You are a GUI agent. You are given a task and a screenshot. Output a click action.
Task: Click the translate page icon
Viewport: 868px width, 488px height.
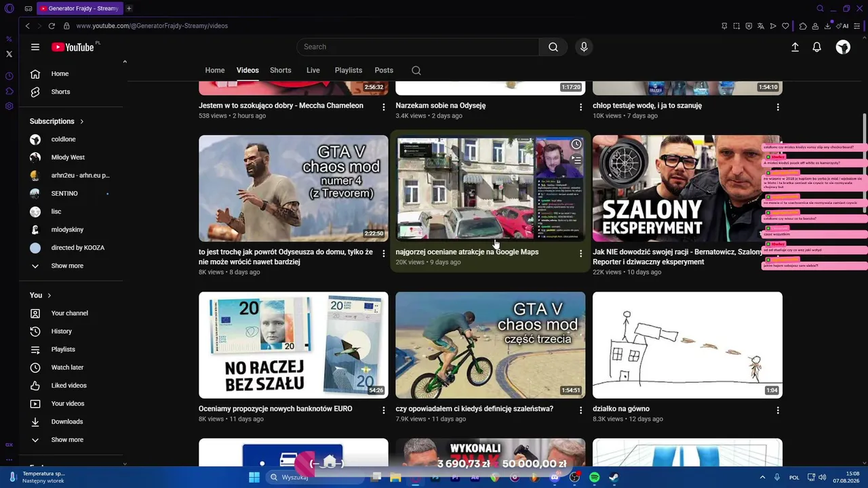click(x=761, y=26)
